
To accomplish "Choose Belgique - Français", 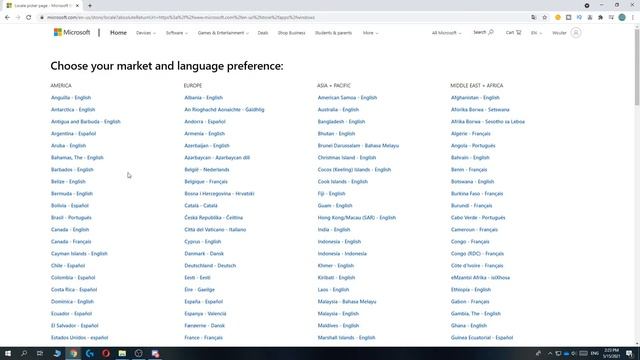I will point(206,182).
